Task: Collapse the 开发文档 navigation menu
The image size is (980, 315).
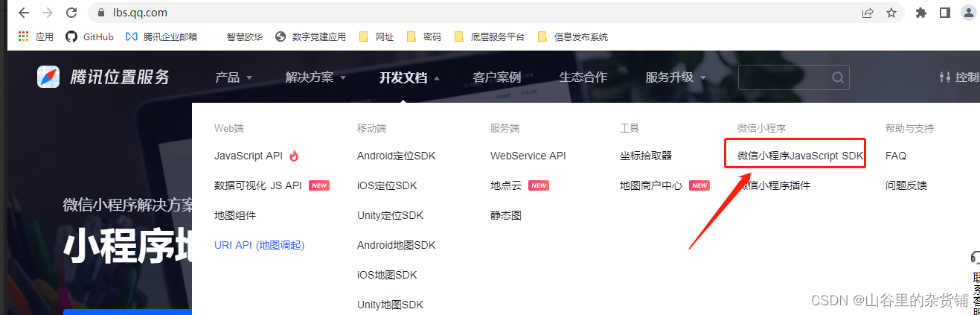Action: 409,77
